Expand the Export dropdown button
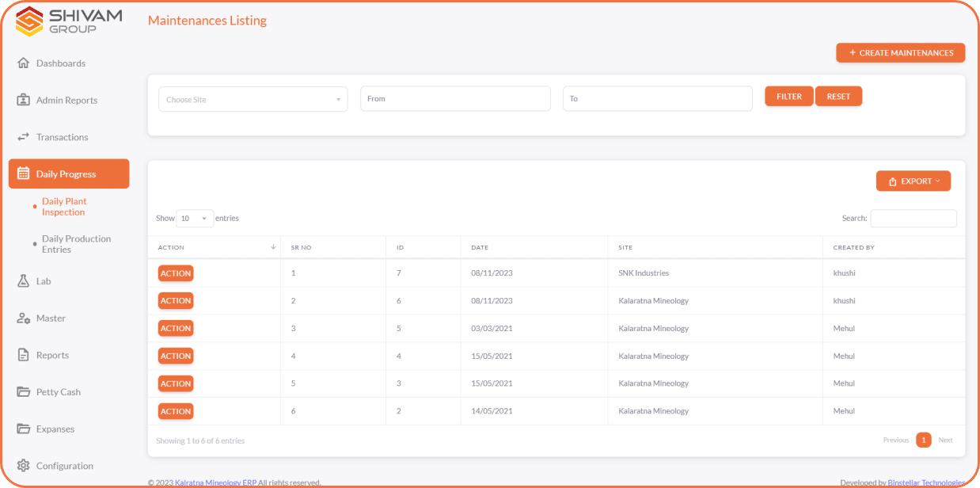Screen dimensions: 980x488 point(913,181)
